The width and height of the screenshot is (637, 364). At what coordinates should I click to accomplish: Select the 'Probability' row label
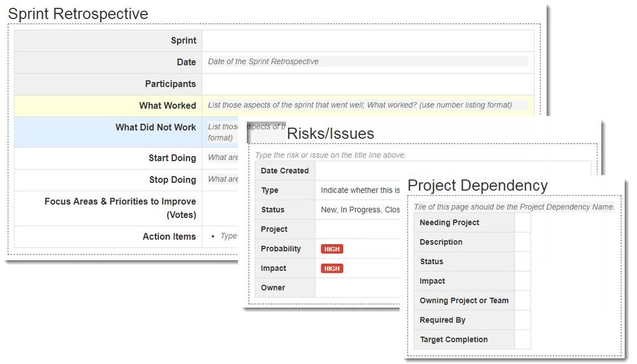click(x=281, y=249)
